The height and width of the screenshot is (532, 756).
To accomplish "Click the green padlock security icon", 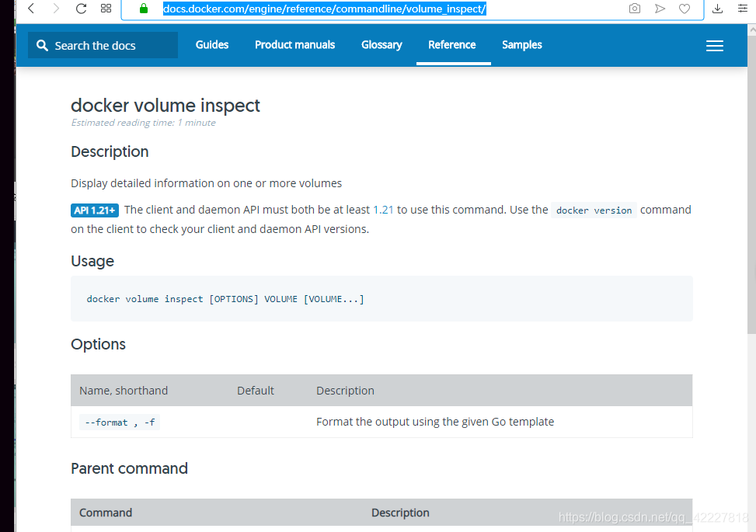I will [144, 9].
